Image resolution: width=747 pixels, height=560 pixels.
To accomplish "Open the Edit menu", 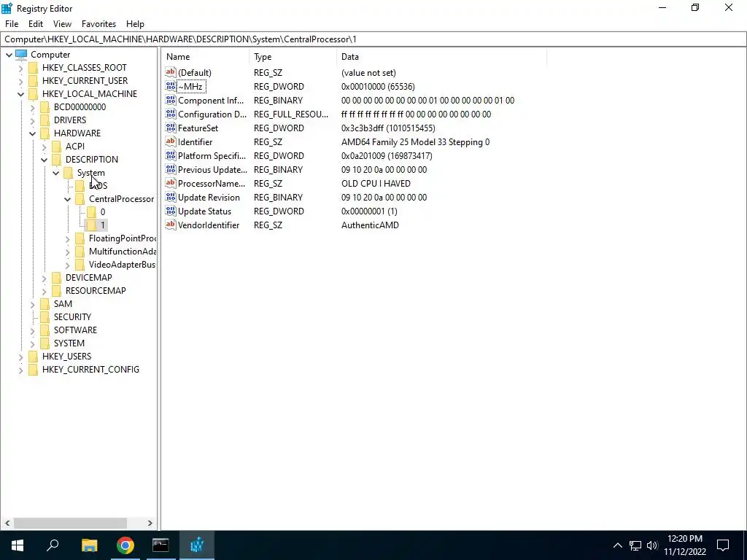I will 36,24.
